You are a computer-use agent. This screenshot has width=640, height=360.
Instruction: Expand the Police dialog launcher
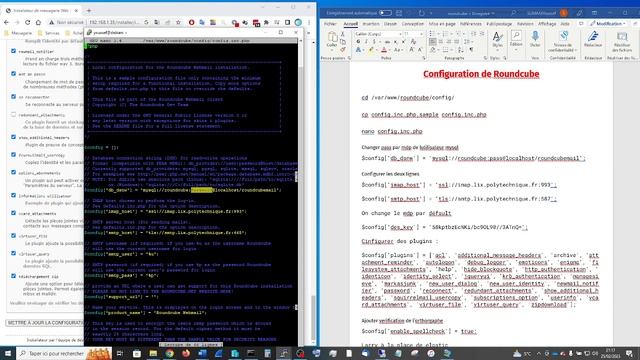tap(424, 58)
